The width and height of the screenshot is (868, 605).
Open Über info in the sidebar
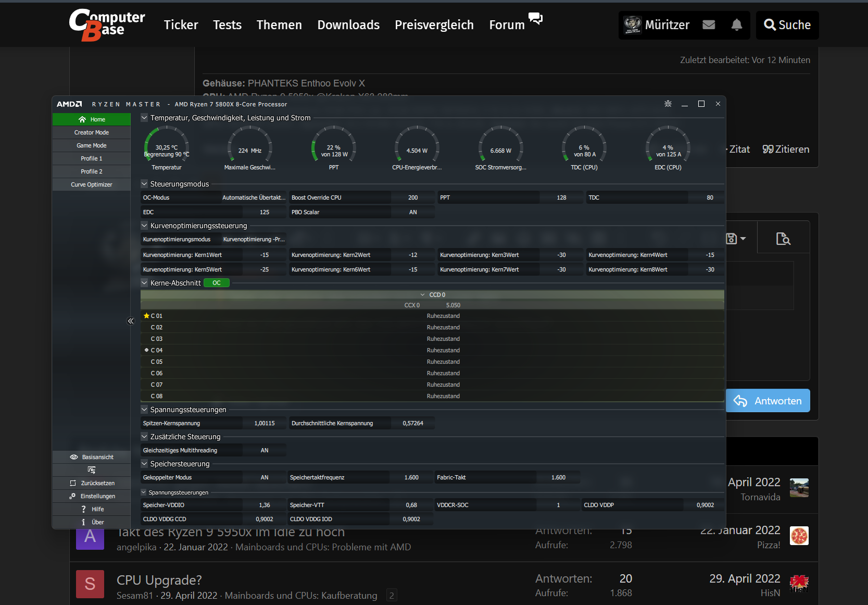tap(92, 522)
